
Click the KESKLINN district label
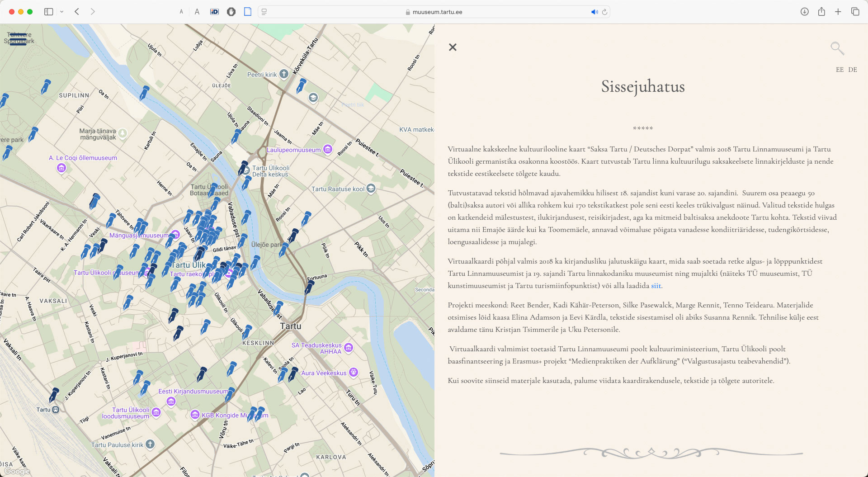click(x=258, y=343)
